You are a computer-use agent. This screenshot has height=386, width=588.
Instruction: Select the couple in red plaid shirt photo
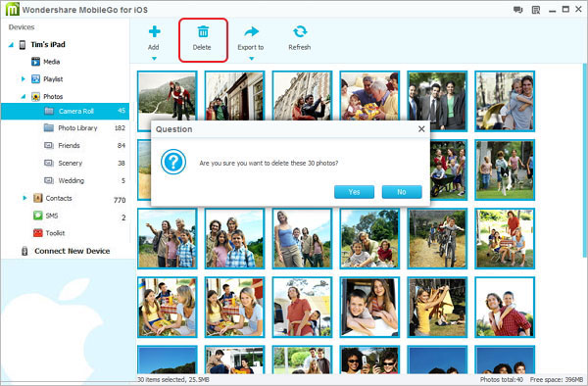pos(505,307)
